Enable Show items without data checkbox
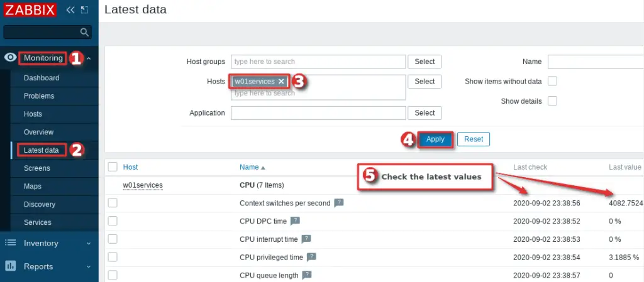 (553, 81)
